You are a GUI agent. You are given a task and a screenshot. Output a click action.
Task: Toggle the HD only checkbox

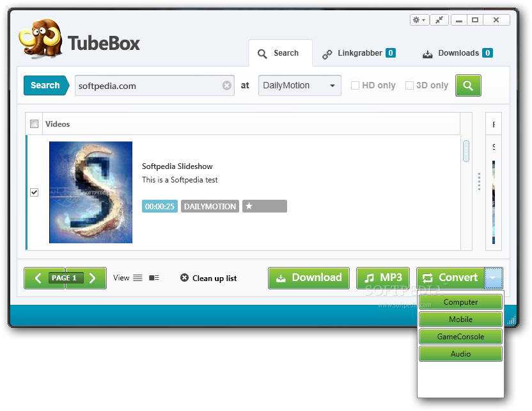(x=355, y=86)
